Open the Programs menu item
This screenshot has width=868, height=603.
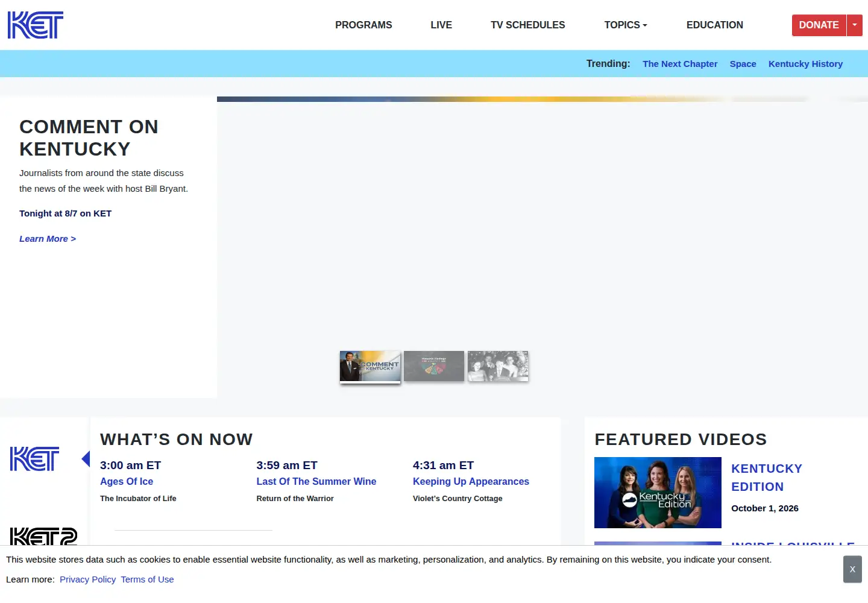[x=363, y=25]
